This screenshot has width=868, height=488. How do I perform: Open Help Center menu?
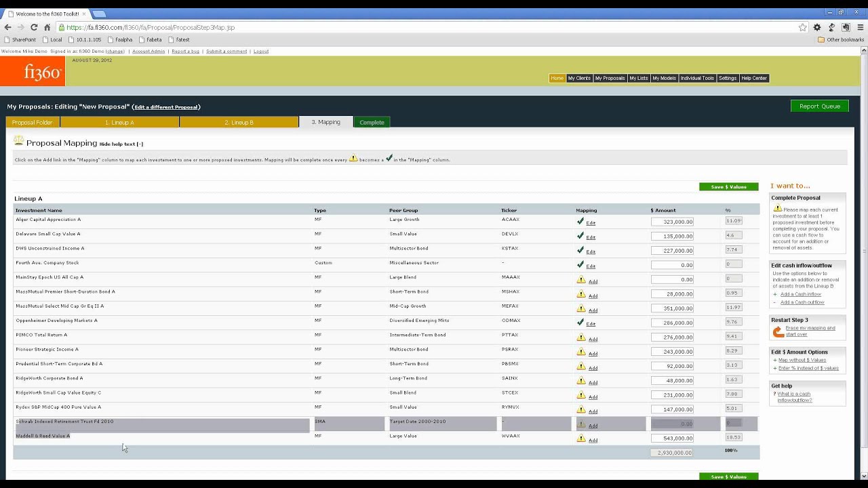coord(754,78)
